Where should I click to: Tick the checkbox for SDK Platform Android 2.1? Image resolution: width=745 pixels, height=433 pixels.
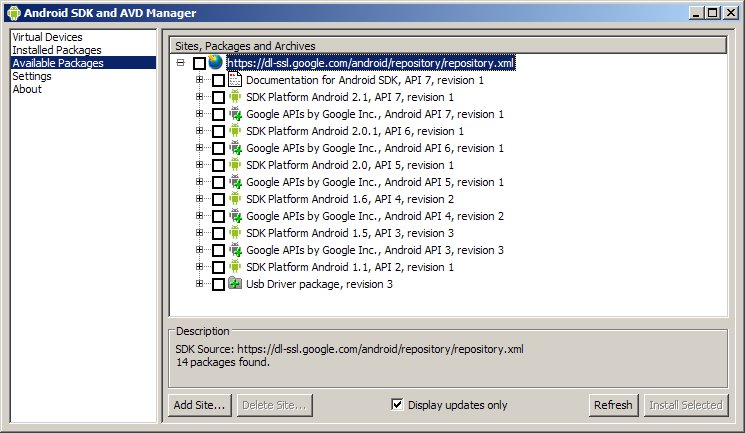tap(218, 97)
